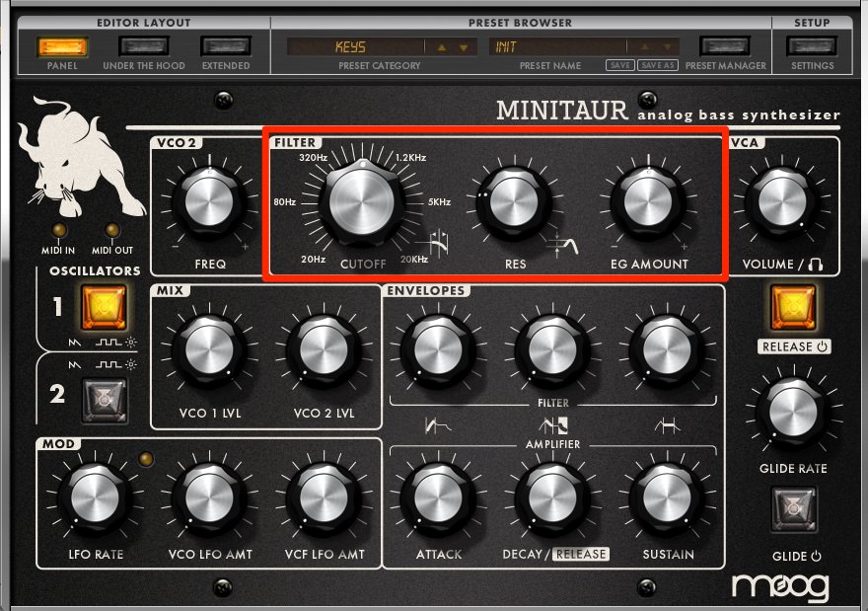Open the KEYS preset category display

[355, 46]
